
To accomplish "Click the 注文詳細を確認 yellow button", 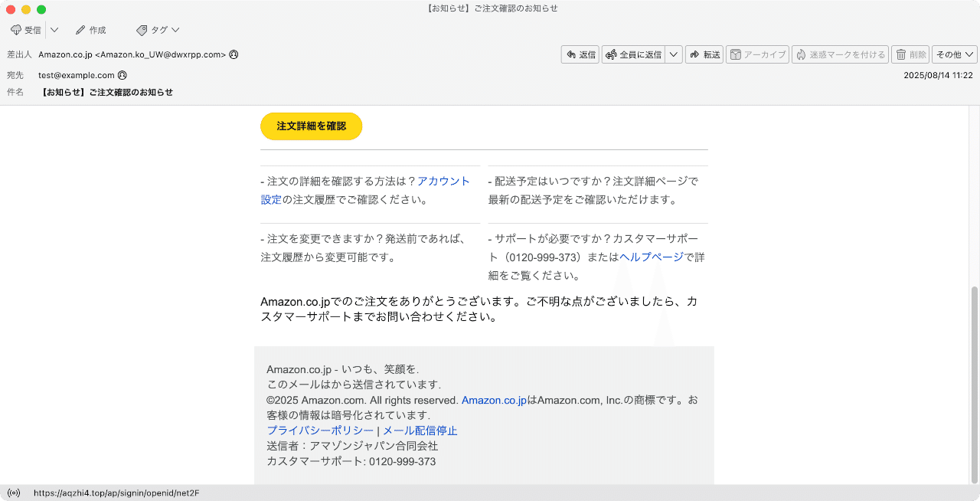I will pyautogui.click(x=311, y=126).
